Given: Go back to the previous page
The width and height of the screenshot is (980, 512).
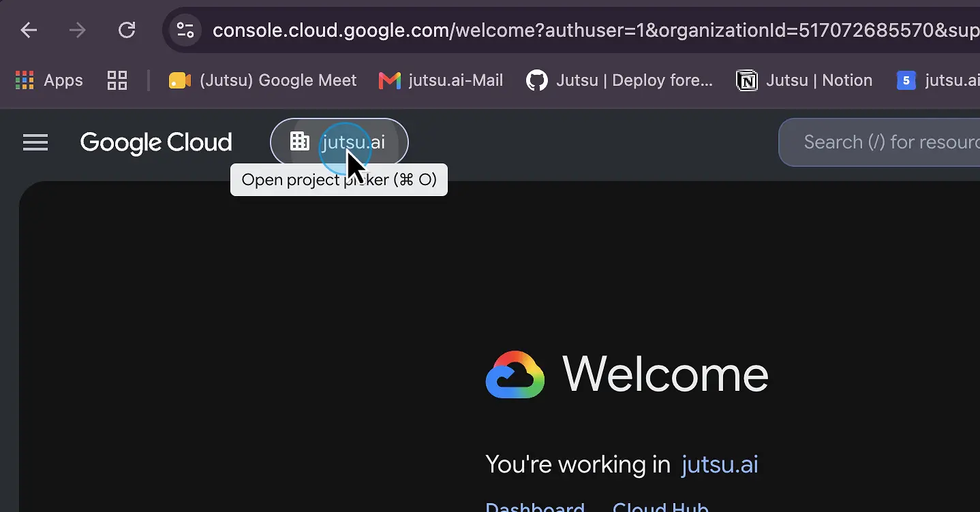Looking at the screenshot, I should click(29, 30).
